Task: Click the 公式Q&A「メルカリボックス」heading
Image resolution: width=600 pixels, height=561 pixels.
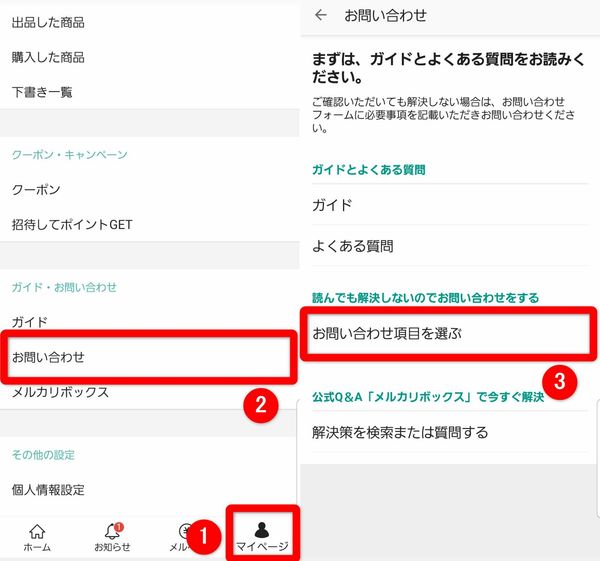Action: [x=428, y=397]
